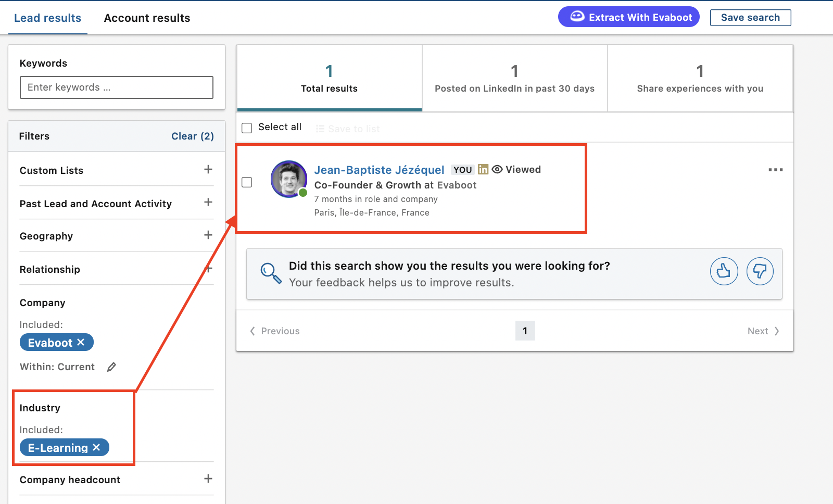Viewport: 833px width, 504px height.
Task: Remove the Evaboot company filter chip
Action: pyautogui.click(x=81, y=343)
